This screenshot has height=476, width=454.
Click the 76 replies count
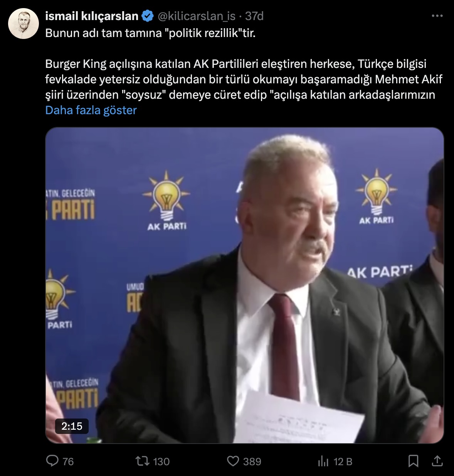[x=68, y=461]
